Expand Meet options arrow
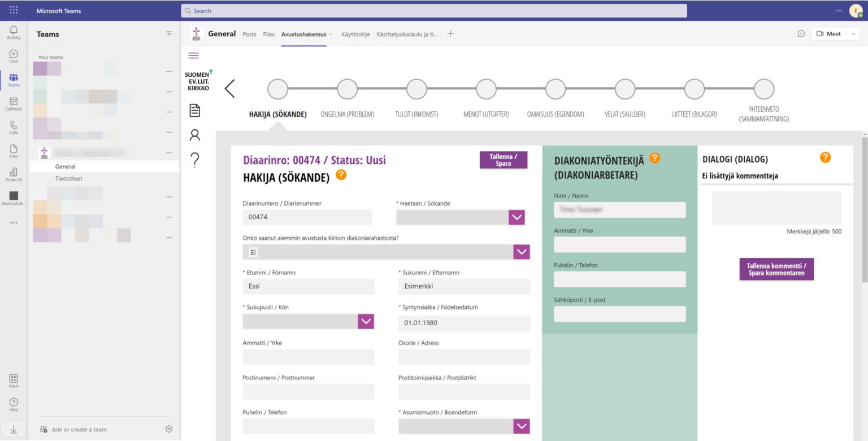The width and height of the screenshot is (868, 441). pyautogui.click(x=853, y=34)
